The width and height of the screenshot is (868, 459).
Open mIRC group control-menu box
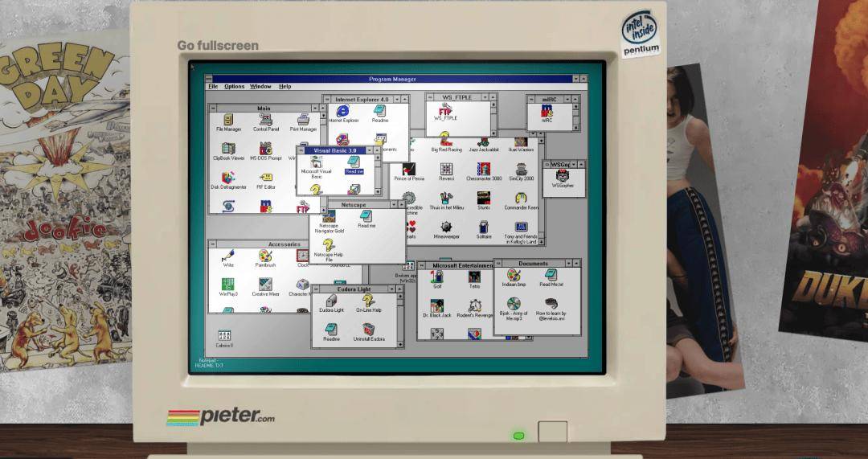(530, 99)
